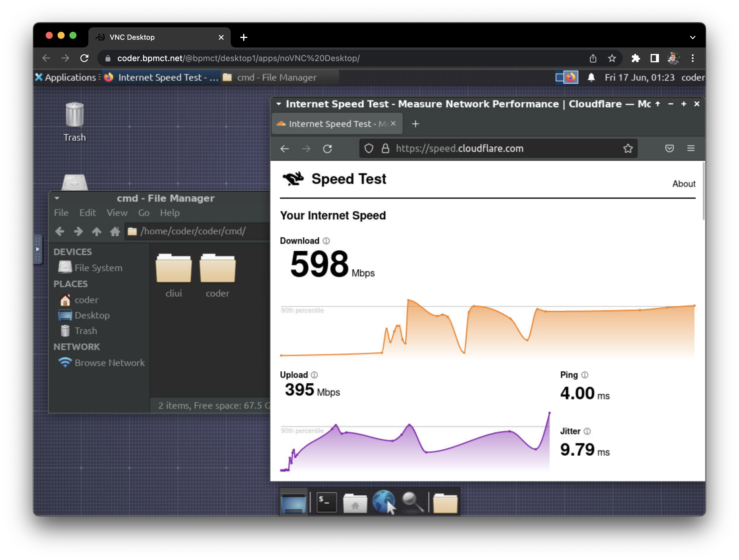Open the Firefox window title menu arrow
Viewport: 739px width, 560px height.
click(x=279, y=104)
